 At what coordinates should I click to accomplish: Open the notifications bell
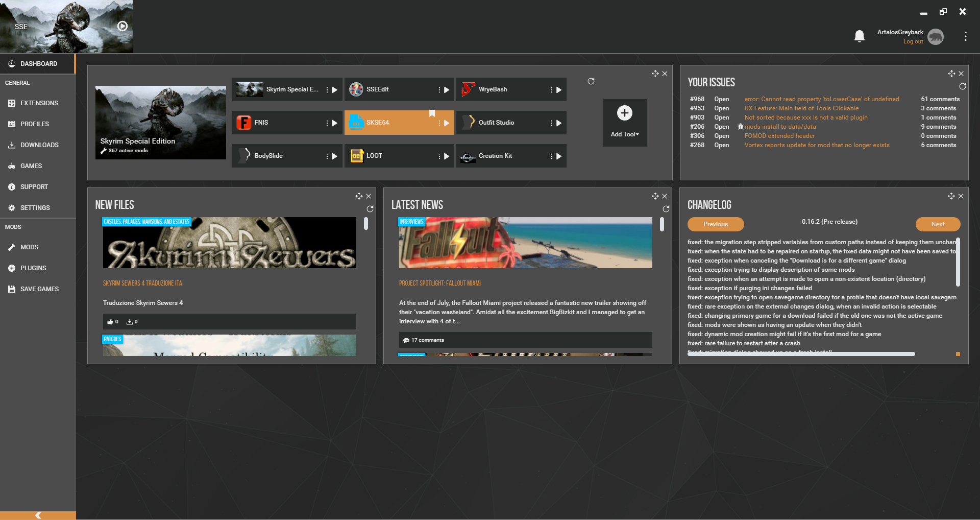coord(859,36)
